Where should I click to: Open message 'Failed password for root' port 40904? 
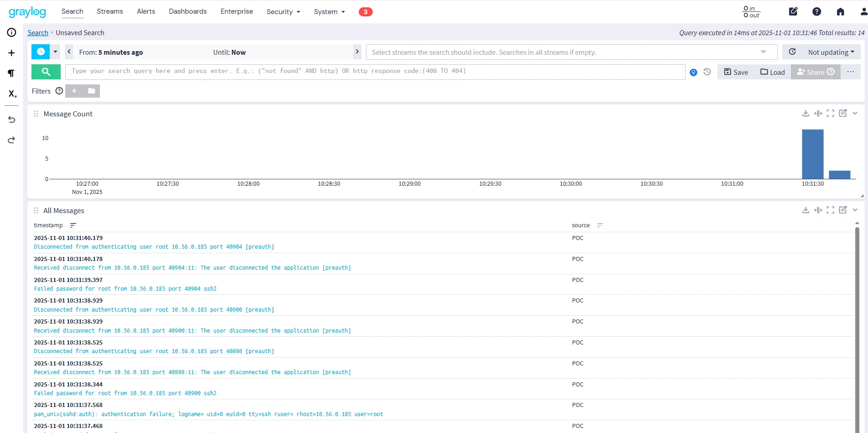click(125, 289)
